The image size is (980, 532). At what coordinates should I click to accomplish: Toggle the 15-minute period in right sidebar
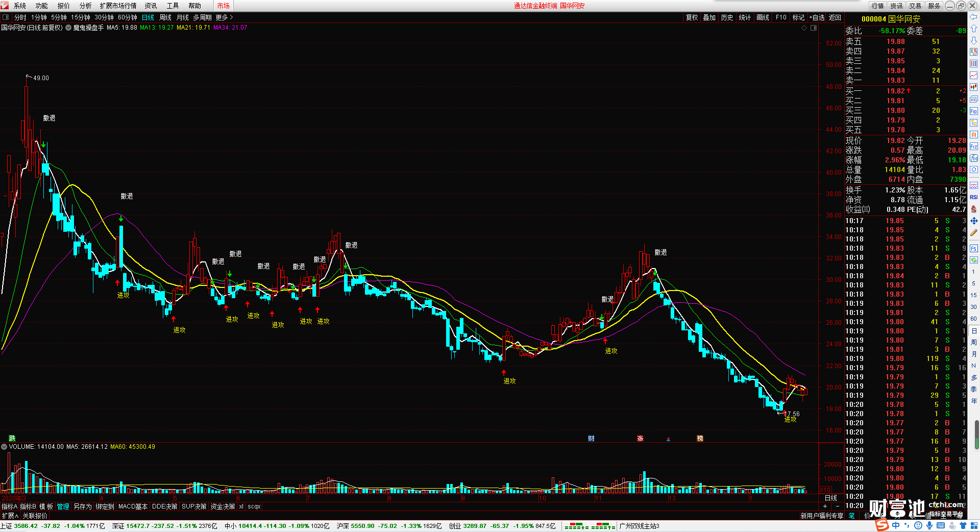click(973, 295)
